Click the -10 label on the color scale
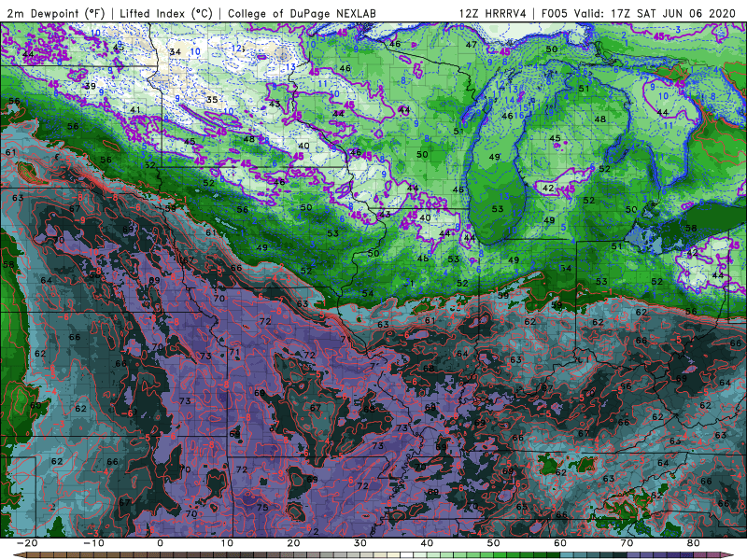Viewport: 747px width, 560px height. pyautogui.click(x=94, y=543)
